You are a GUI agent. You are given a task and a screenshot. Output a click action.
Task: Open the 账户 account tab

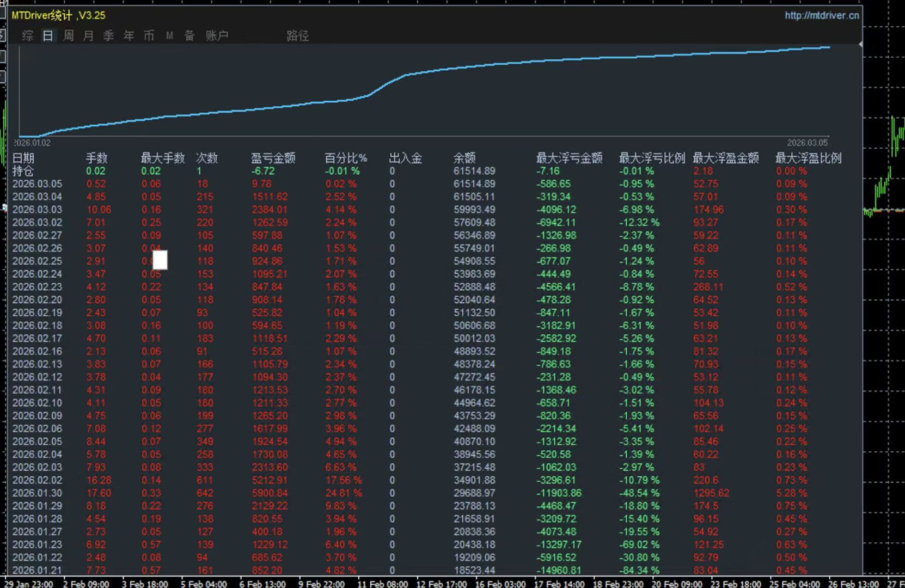(217, 36)
